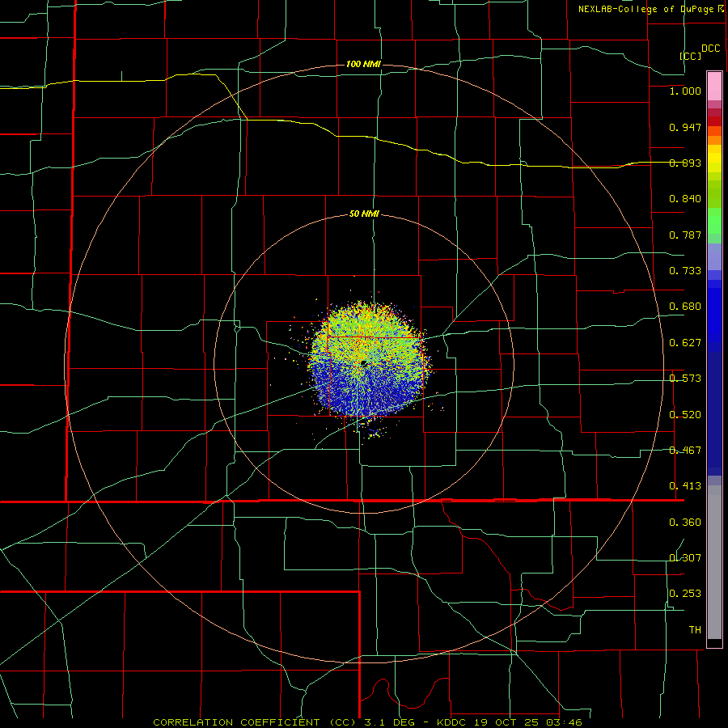Click the NEXLAB-College of DuPage label
Viewport: 728px width, 728px height.
pos(646,9)
